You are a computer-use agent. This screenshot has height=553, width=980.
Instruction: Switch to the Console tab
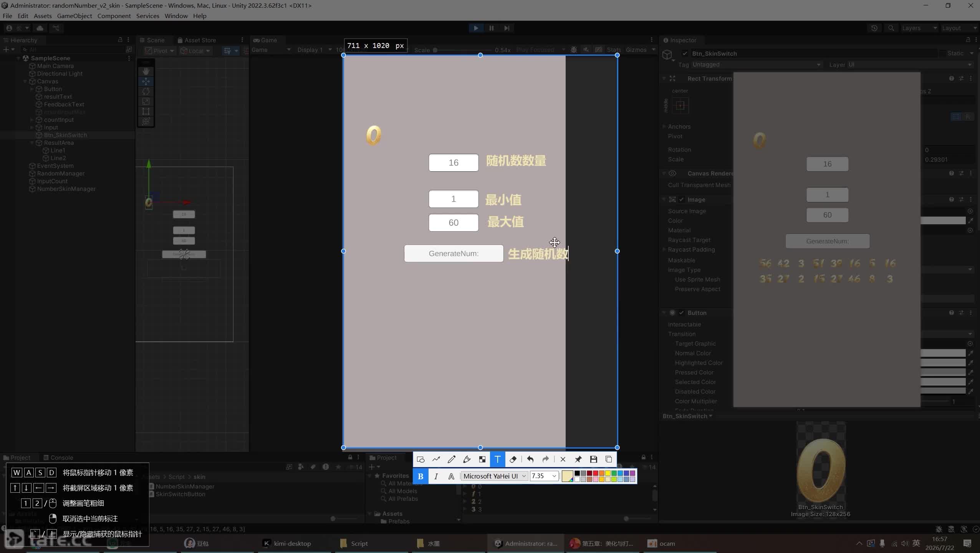point(58,457)
